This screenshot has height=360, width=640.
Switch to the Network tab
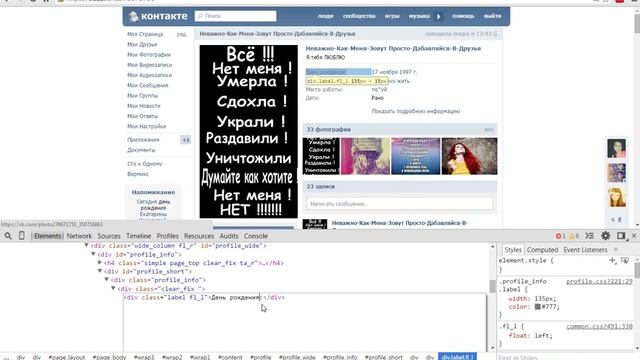(x=79, y=236)
